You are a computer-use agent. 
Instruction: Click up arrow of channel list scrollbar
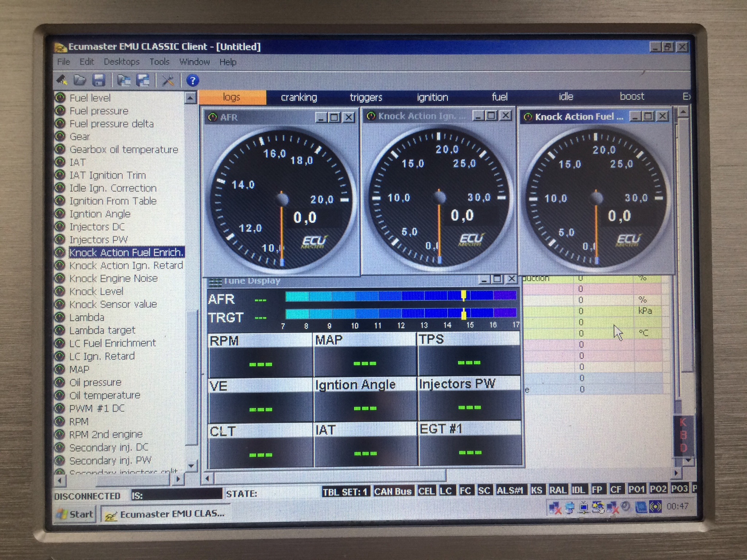click(190, 98)
